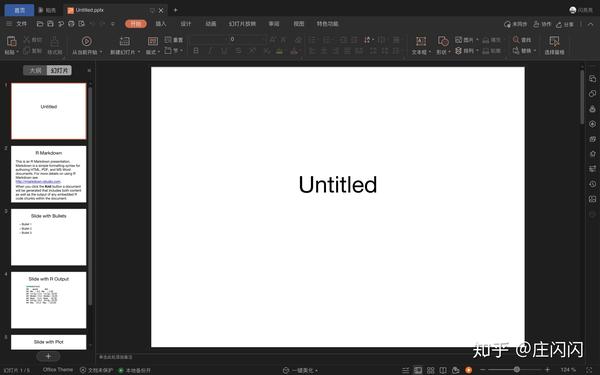Open the From Current (从当前开始) dropdown arrow
This screenshot has height=375, width=600.
[x=101, y=52]
